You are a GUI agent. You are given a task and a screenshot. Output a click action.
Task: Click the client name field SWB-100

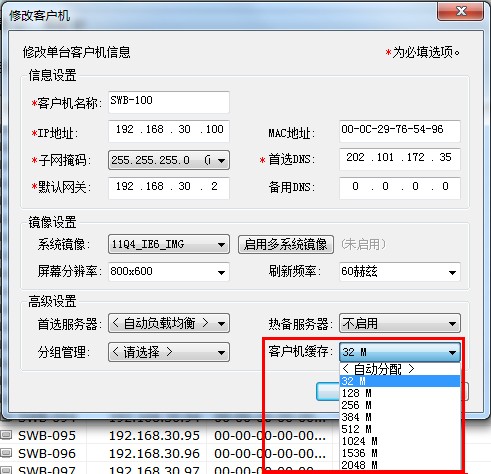click(169, 102)
